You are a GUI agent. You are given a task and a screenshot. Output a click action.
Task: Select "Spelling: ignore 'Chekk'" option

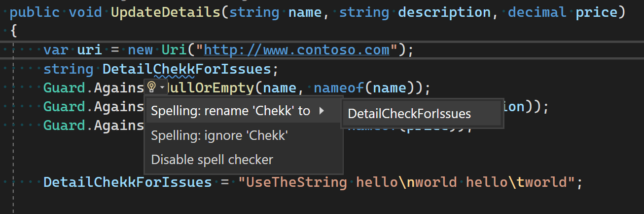pos(218,135)
